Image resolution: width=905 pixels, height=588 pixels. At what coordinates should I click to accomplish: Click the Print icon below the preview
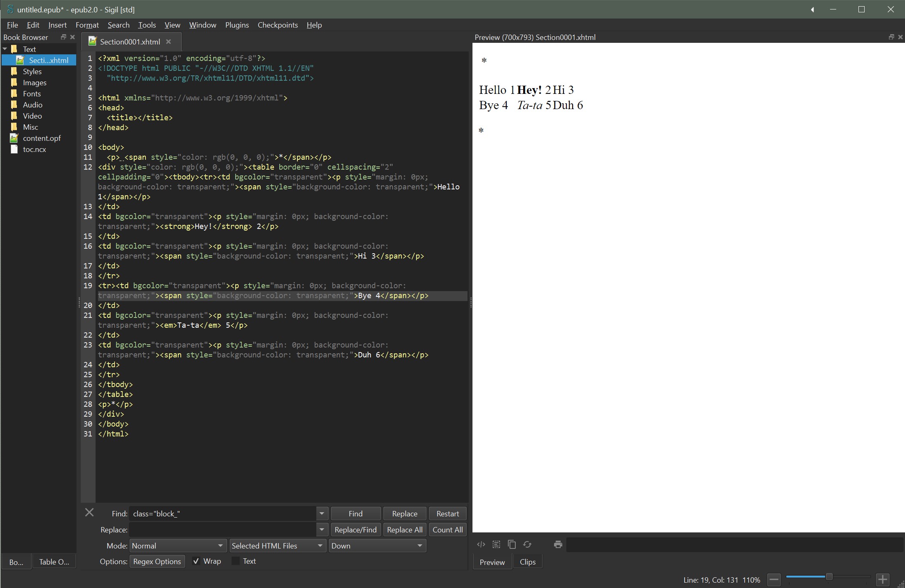point(558,544)
